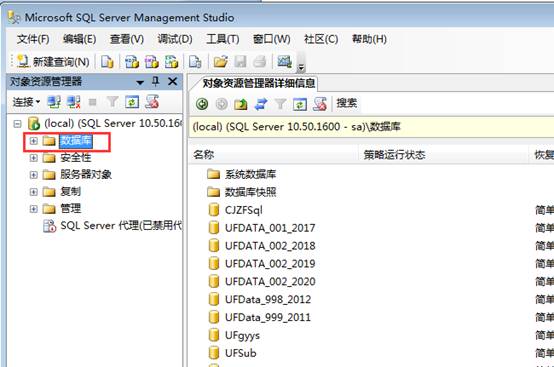
Task: Click the Connect Object Explorer icon
Action: 54,102
